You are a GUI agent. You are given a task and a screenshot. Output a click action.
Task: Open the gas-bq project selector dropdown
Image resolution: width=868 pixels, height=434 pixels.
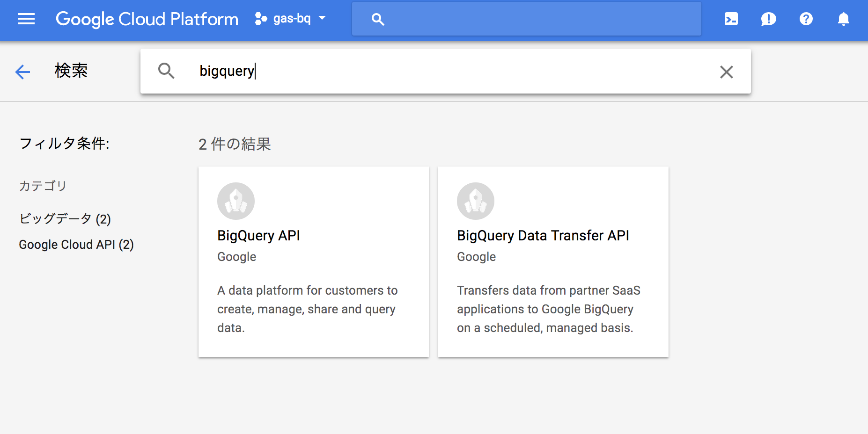[x=290, y=19]
